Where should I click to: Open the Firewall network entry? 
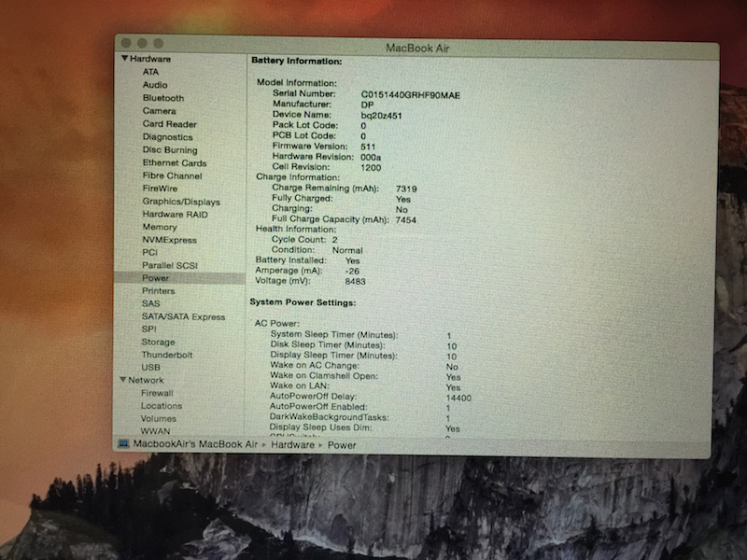point(157,393)
